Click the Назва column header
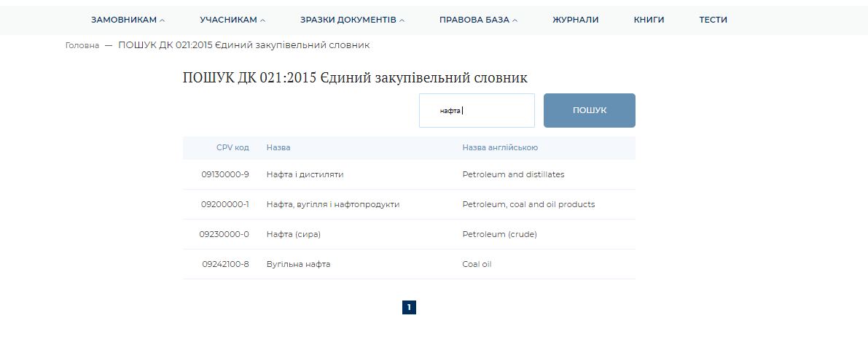Image resolution: width=868 pixels, height=345 pixels. pyautogui.click(x=278, y=148)
